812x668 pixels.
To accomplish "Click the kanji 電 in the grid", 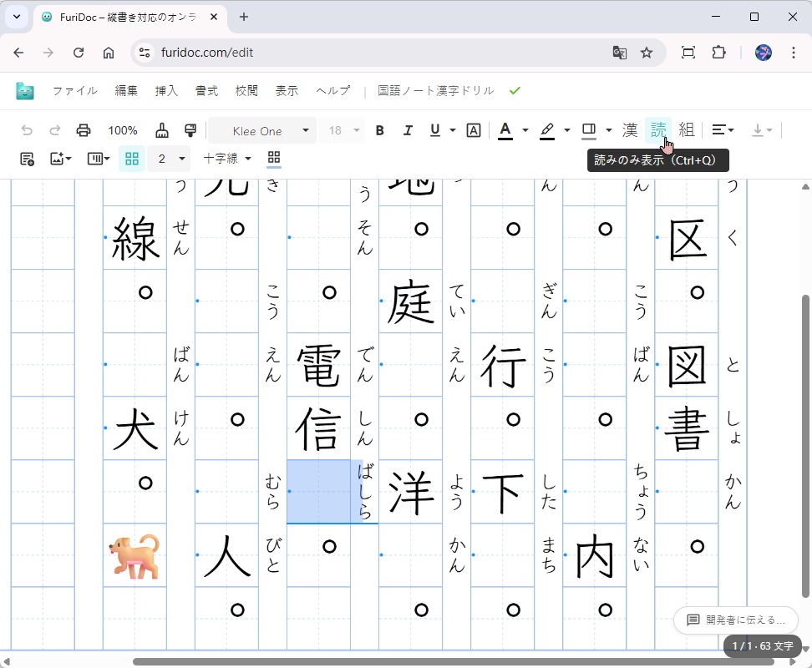I will point(318,367).
